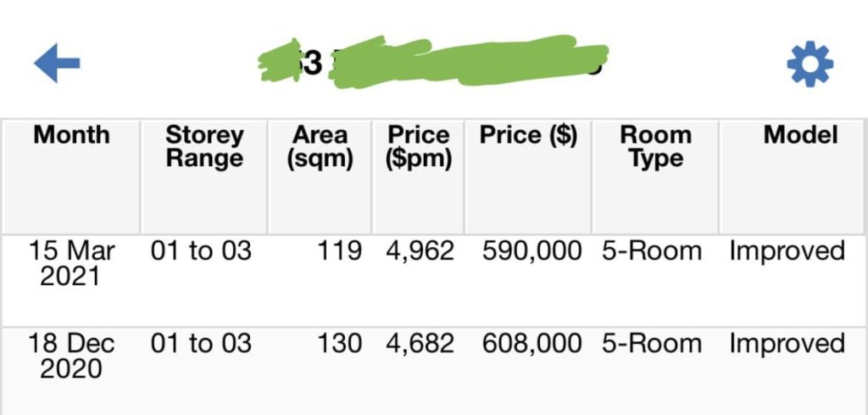868x415 pixels.
Task: Open the 18 Dec 2020 transaction row
Action: click(434, 371)
